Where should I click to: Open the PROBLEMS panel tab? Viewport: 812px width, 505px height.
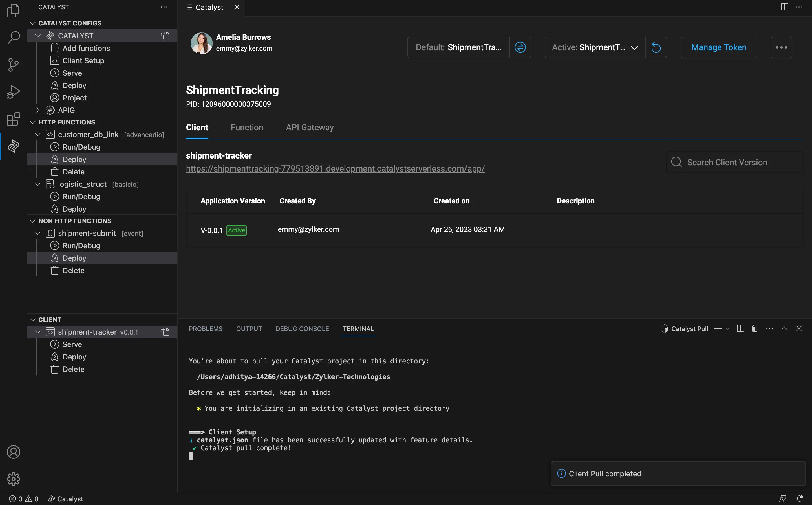(x=206, y=329)
